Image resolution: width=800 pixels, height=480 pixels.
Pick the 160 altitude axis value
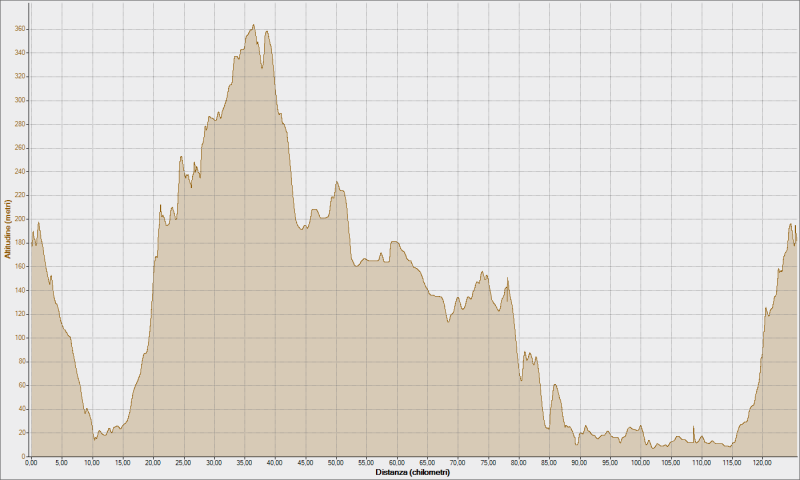tap(20, 267)
